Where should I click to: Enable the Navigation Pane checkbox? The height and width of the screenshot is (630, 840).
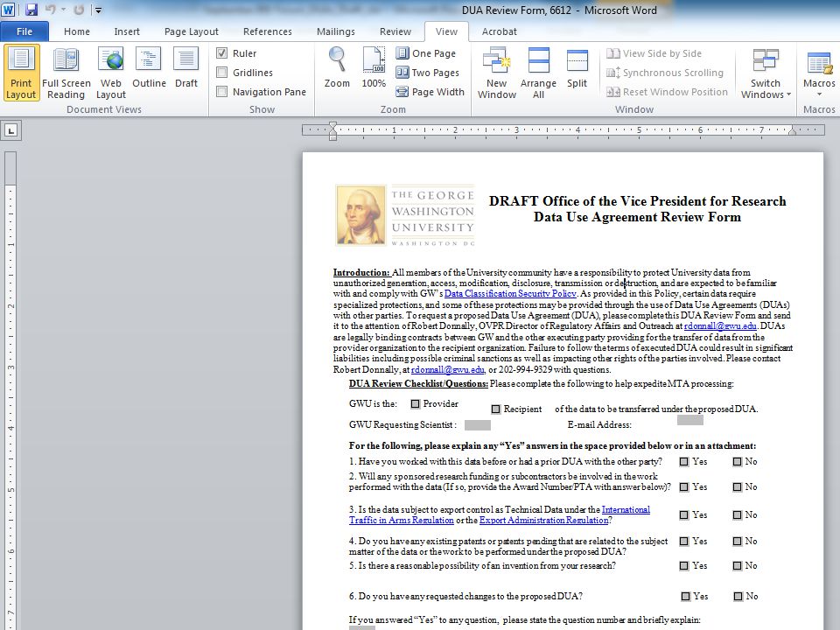click(x=221, y=92)
